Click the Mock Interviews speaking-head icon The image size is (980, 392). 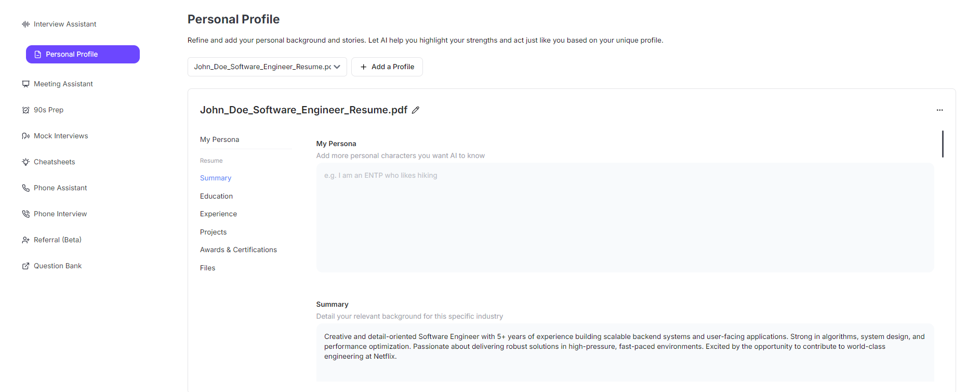click(25, 136)
